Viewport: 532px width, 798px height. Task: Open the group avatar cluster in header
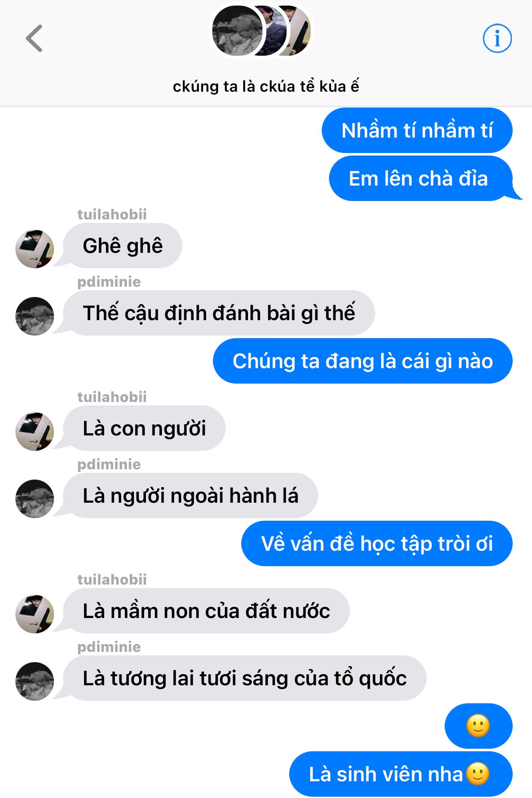point(261,31)
